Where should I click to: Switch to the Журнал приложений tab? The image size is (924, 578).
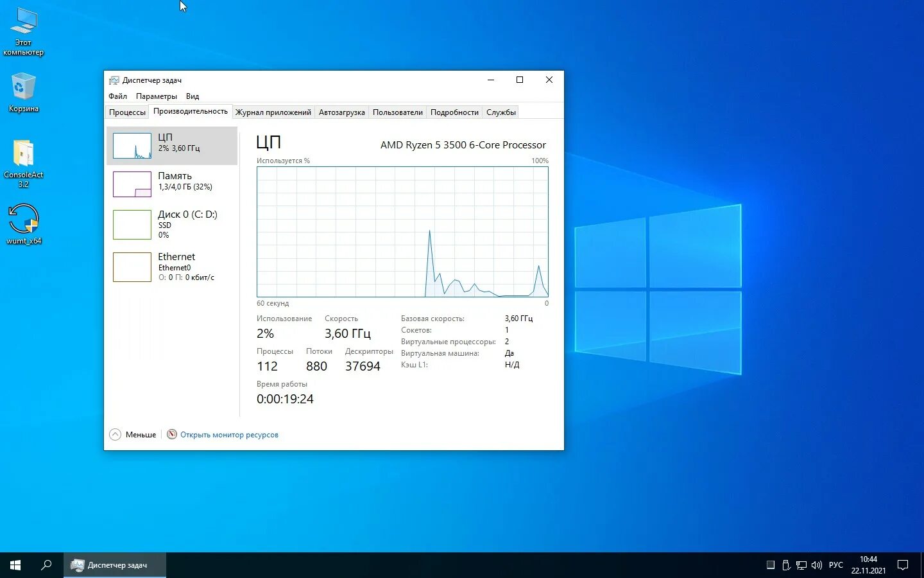273,112
